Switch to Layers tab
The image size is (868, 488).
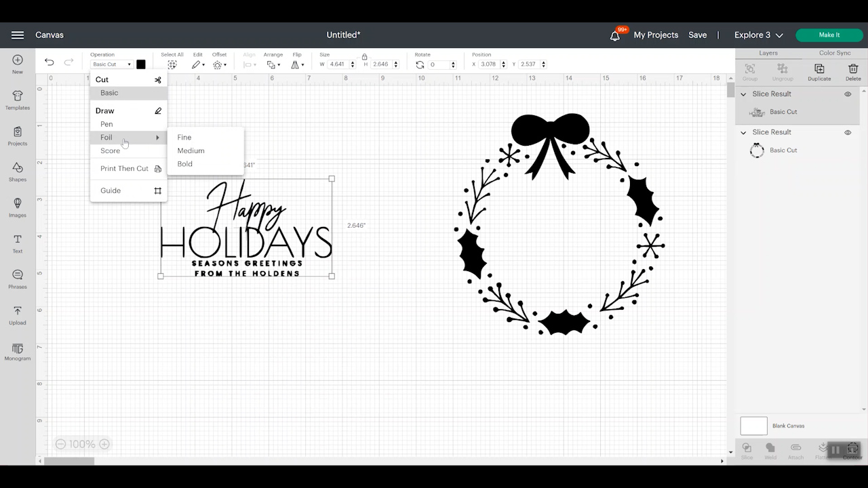point(768,53)
